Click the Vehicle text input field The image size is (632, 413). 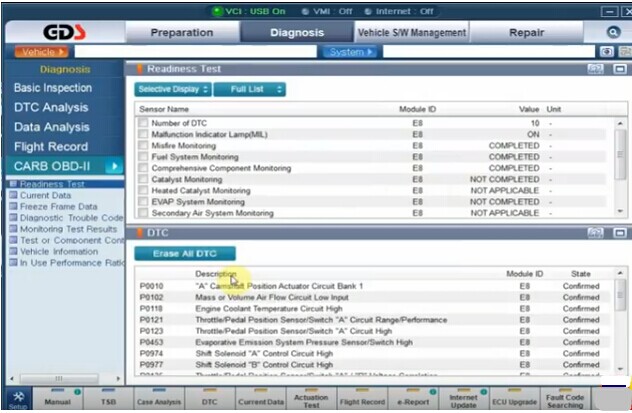click(195, 52)
